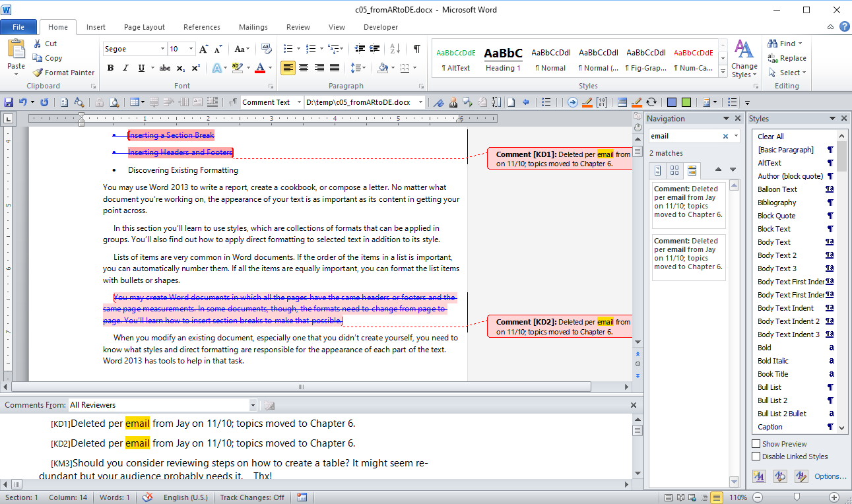Switch Navigation pane to browse pages view

pos(674,171)
